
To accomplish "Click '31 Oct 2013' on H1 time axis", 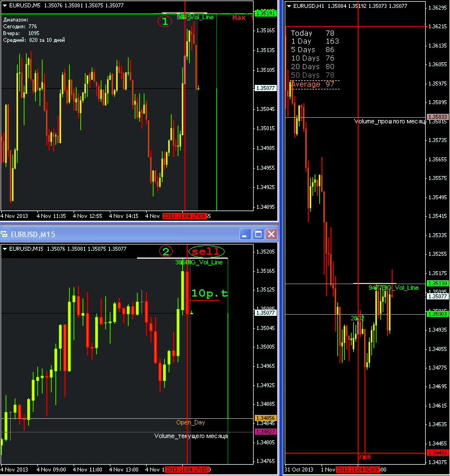I will point(299,470).
